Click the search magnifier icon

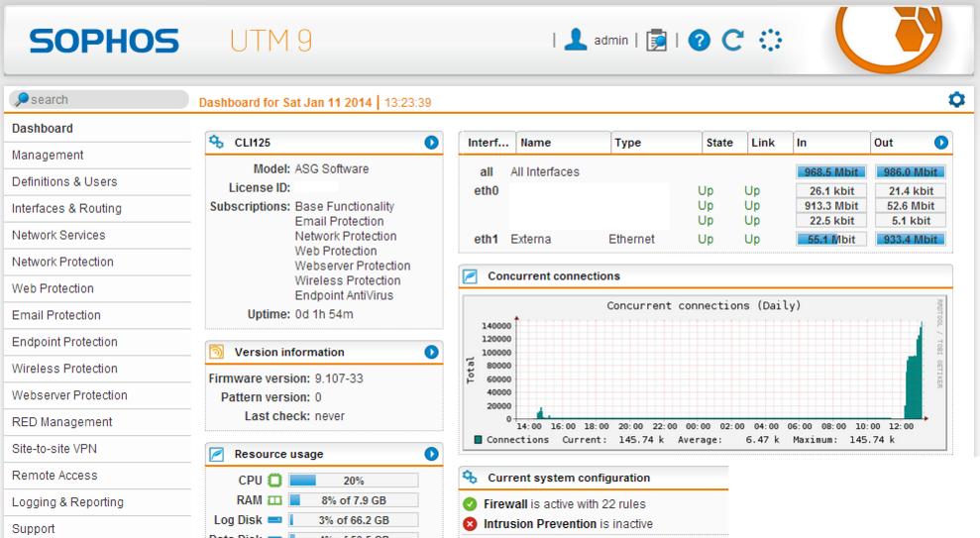click(x=22, y=99)
